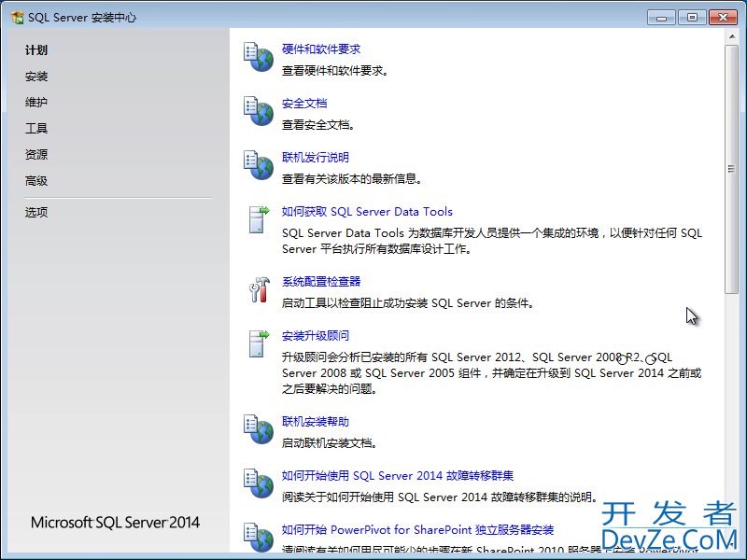Click the globe icon beside 安全文档
The image size is (747, 560).
259,111
